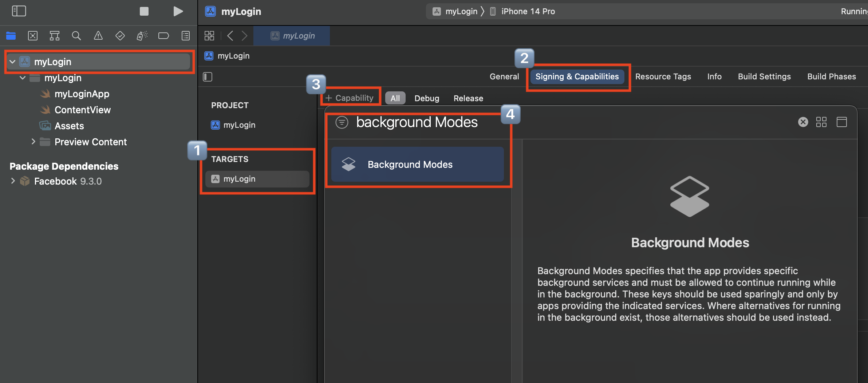The image size is (868, 383).
Task: Select the All configuration filter
Action: [395, 98]
